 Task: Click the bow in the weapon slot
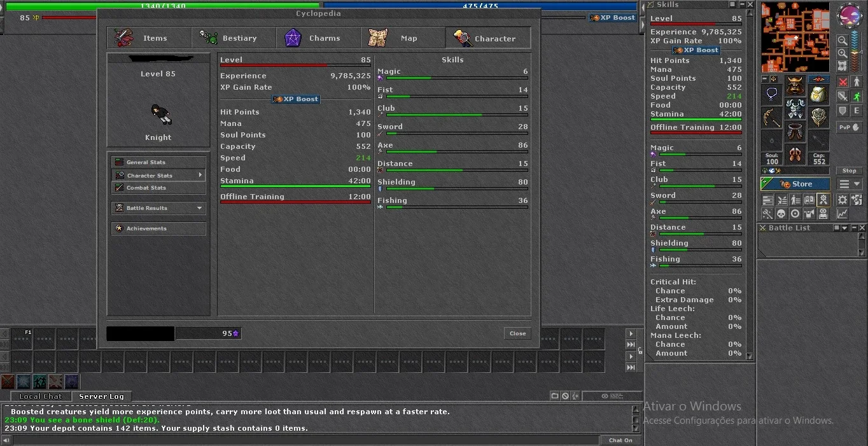coord(771,118)
